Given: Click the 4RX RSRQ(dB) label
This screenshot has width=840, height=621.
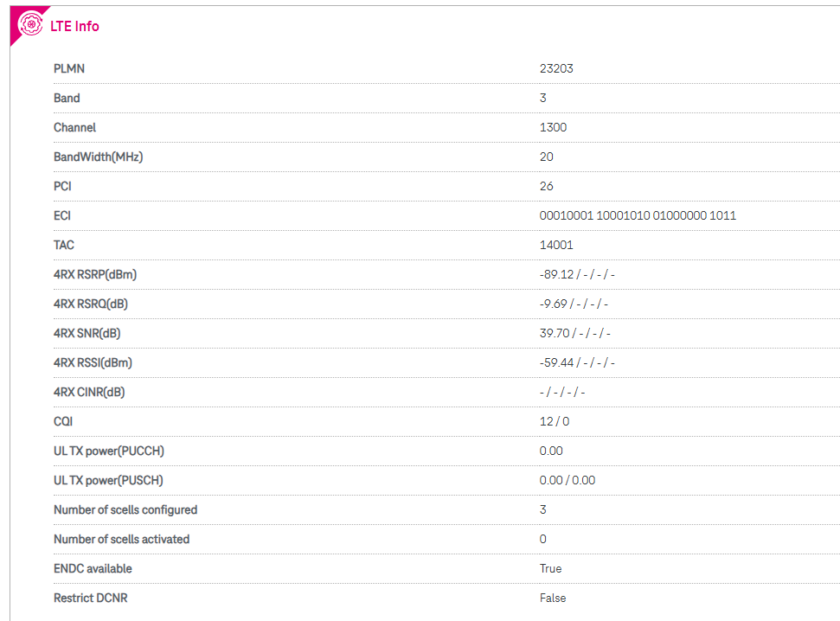Looking at the screenshot, I should pyautogui.click(x=91, y=304).
